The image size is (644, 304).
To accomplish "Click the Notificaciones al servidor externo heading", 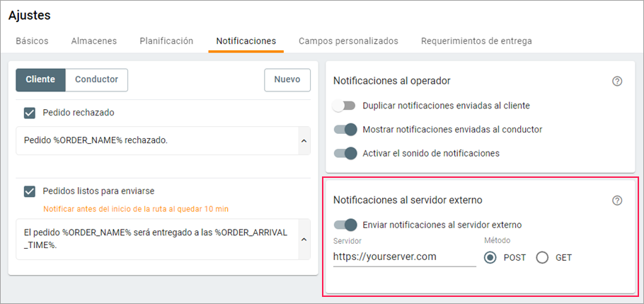I will pos(408,201).
